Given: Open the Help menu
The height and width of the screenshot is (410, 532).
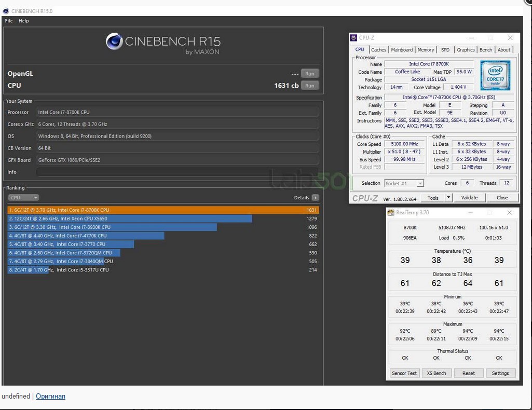Looking at the screenshot, I should 24,21.
